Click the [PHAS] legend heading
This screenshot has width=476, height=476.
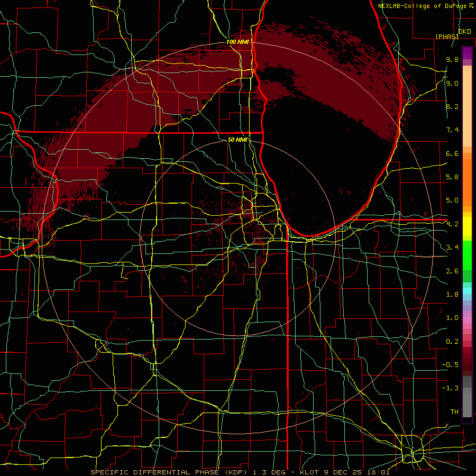pos(447,36)
